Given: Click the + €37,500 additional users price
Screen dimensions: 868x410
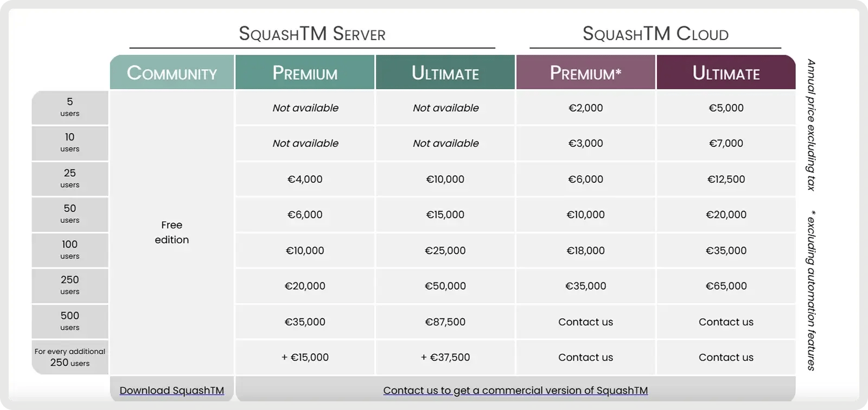Looking at the screenshot, I should (x=445, y=357).
